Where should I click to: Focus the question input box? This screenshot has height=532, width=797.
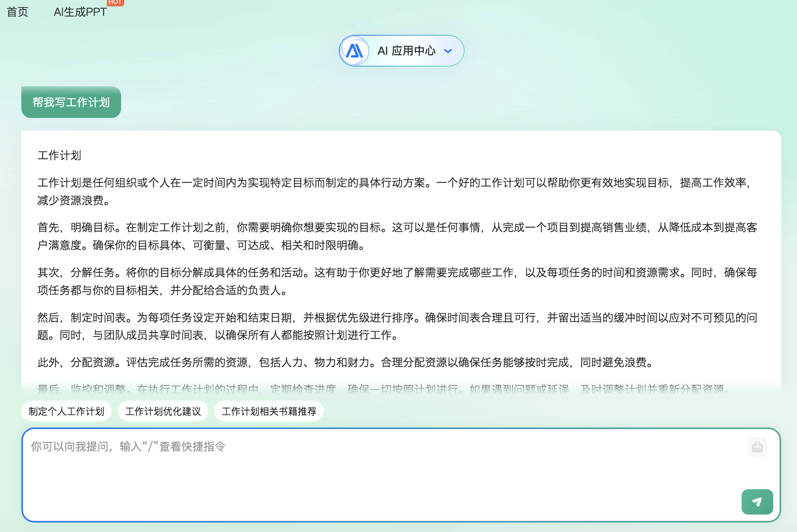click(x=401, y=475)
